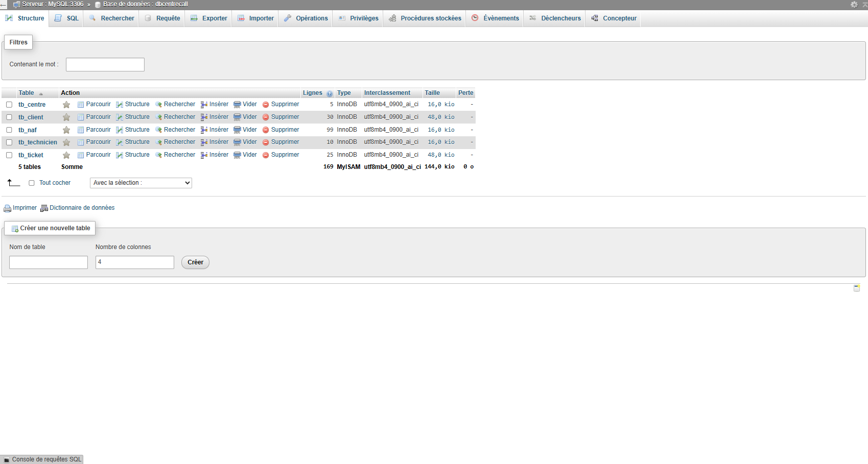Click the 'Contenant le mot' filter field
This screenshot has height=464, width=868.
[x=105, y=64]
